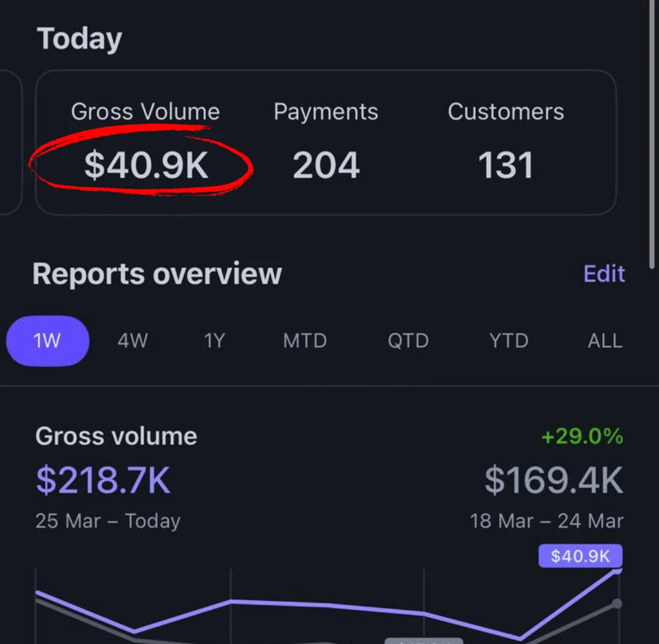Select the $169.4K previous period total
Viewport: 659px width, 644px height.
pyautogui.click(x=554, y=480)
